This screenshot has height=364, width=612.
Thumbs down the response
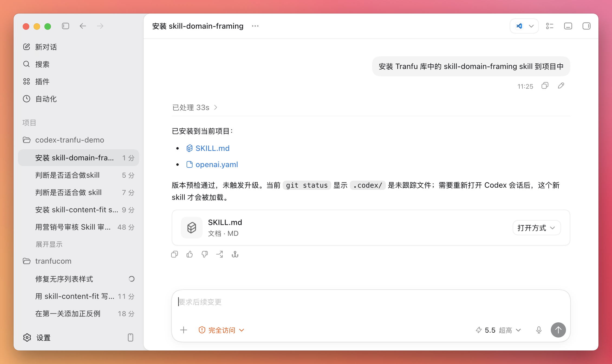205,254
